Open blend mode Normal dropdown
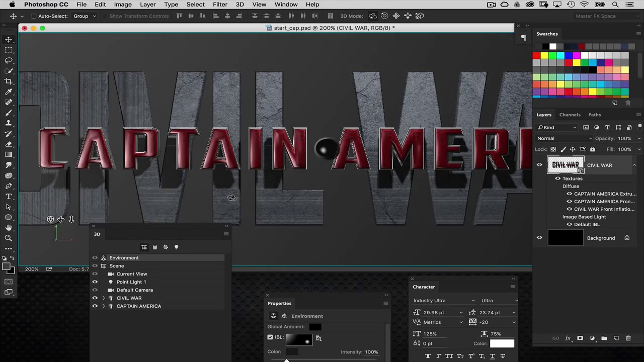The image size is (644, 362). click(x=565, y=138)
